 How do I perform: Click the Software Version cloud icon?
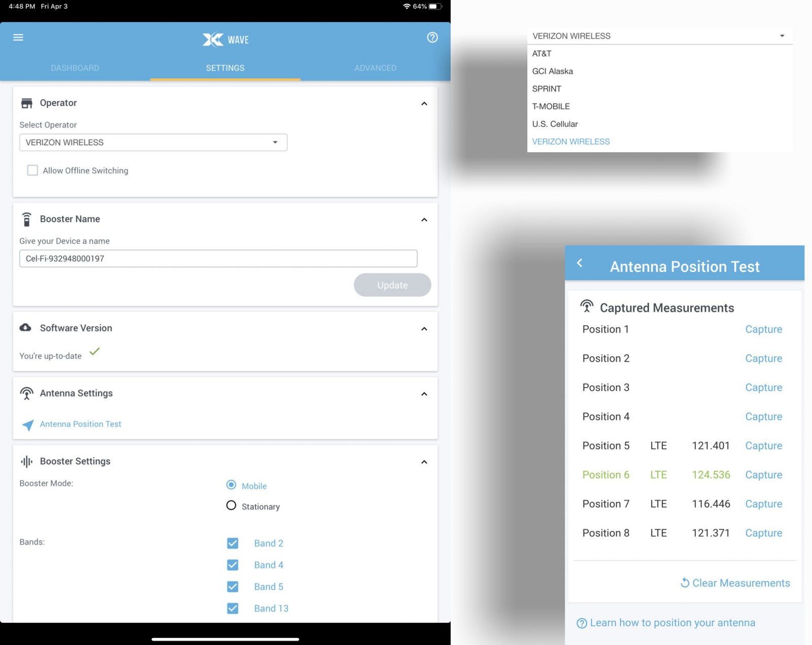click(25, 328)
